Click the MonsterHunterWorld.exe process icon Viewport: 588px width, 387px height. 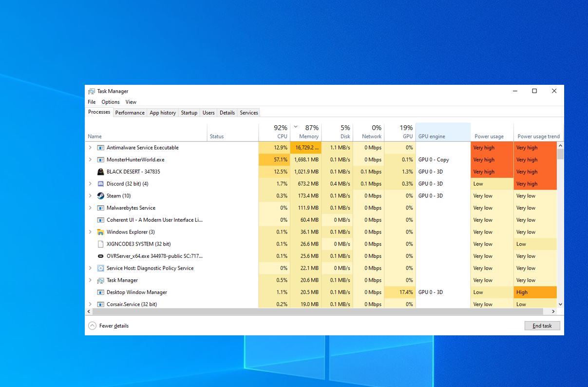(100, 159)
